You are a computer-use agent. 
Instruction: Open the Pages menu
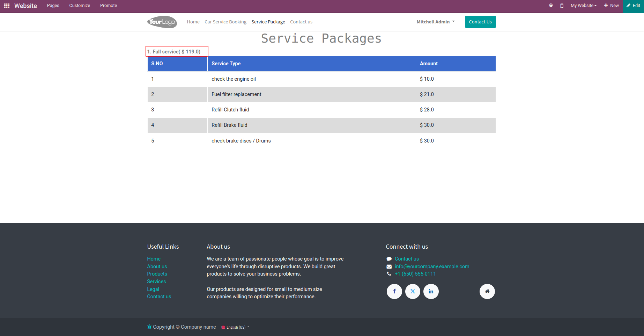[53, 6]
